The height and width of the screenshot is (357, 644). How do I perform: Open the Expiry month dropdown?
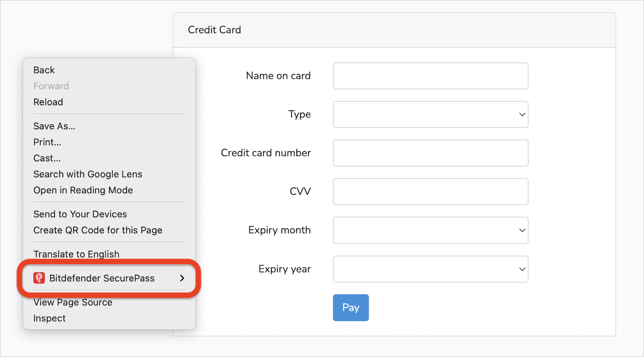click(431, 230)
